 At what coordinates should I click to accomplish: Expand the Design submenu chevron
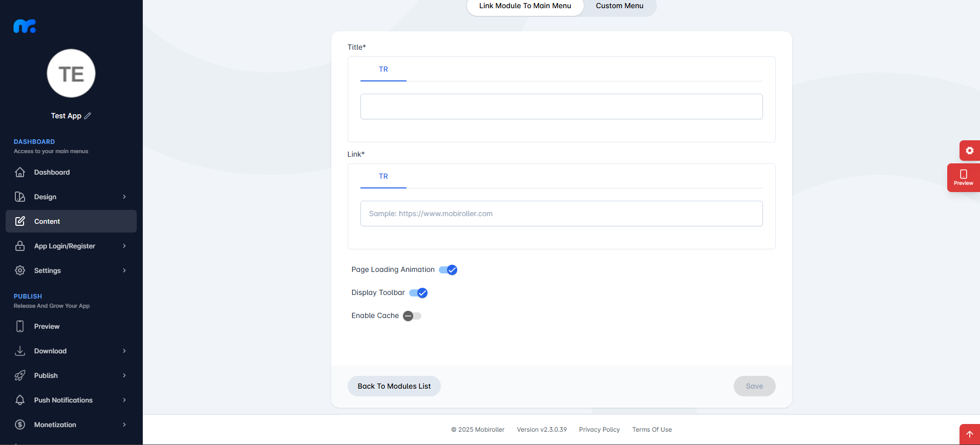pyautogui.click(x=124, y=197)
